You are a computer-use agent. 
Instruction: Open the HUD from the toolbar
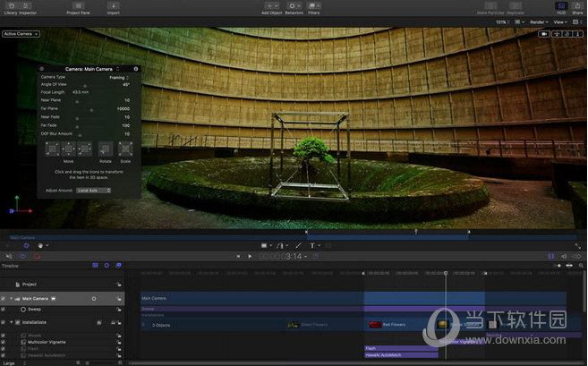click(x=561, y=6)
